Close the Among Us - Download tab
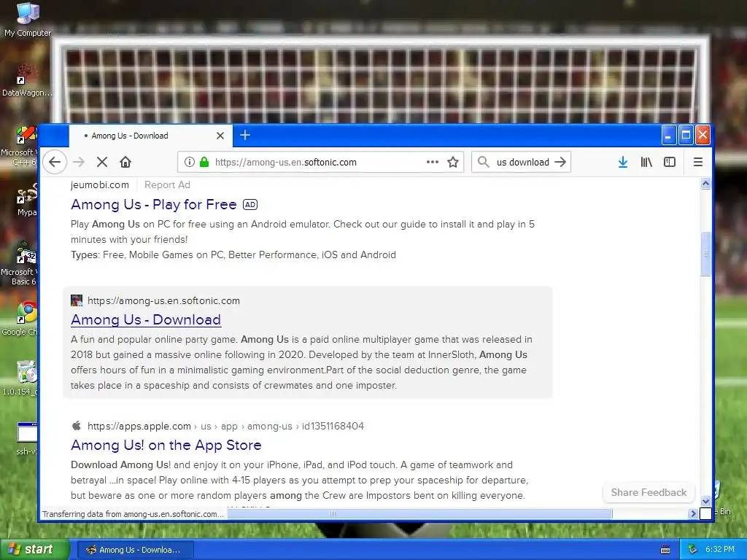Screen dimensions: 747x560 (220, 136)
